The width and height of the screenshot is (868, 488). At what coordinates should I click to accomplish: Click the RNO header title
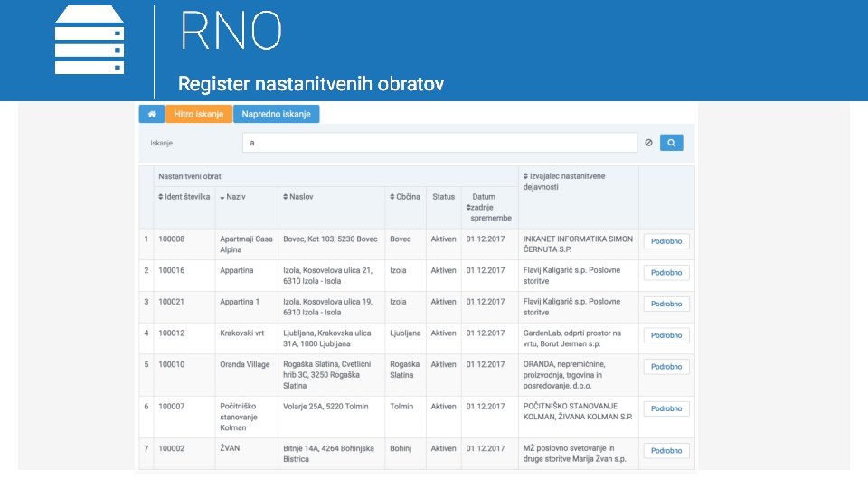231,31
